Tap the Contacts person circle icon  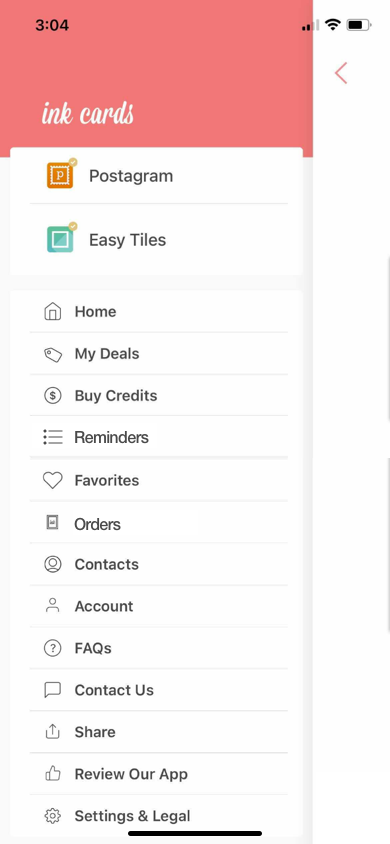pos(52,564)
